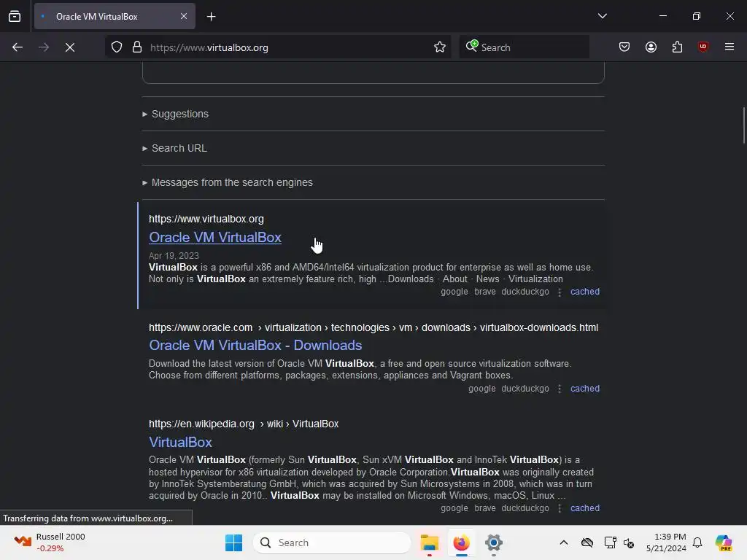Stop loading the page
This screenshot has width=747, height=560.
pyautogui.click(x=70, y=47)
